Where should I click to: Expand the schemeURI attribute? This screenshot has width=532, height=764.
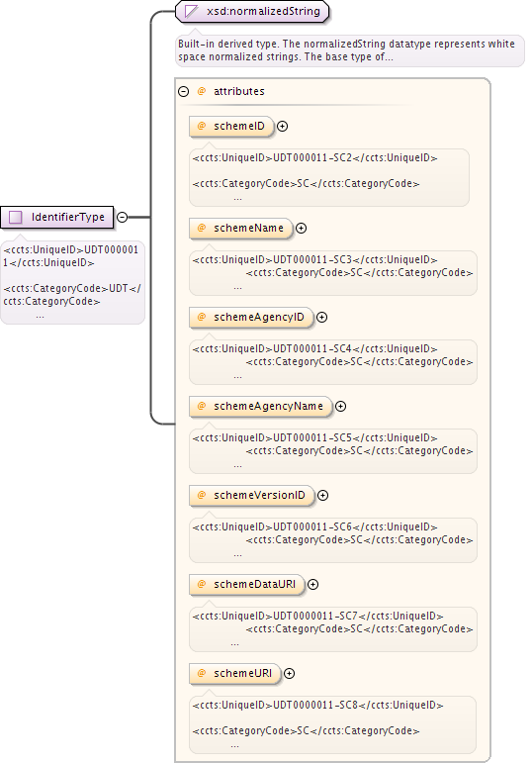click(289, 673)
